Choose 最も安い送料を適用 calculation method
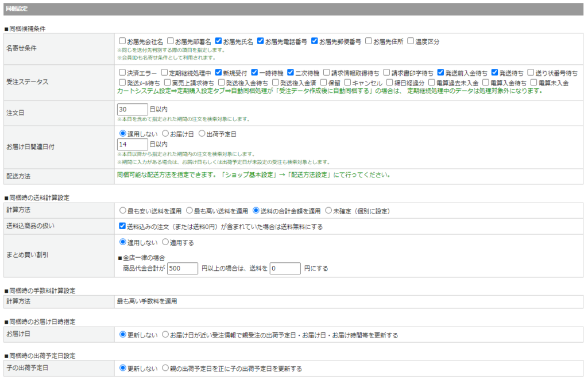Viewport: 588px width, 380px height. pyautogui.click(x=122, y=211)
